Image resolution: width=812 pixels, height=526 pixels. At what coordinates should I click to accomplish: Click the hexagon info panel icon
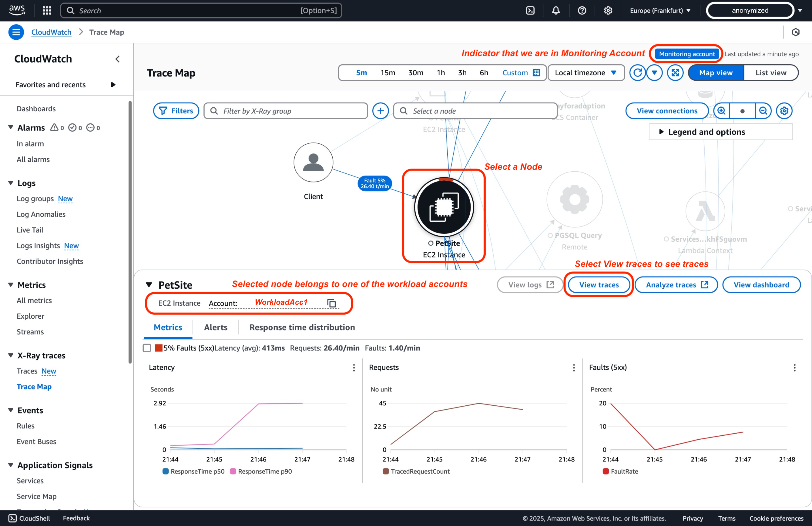pos(795,32)
